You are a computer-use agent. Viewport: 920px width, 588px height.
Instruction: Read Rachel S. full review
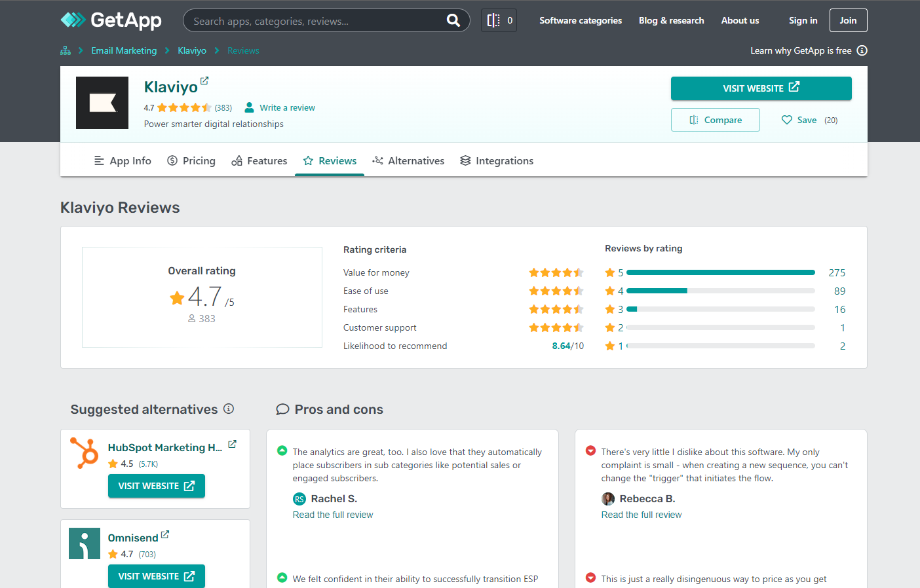pos(333,515)
